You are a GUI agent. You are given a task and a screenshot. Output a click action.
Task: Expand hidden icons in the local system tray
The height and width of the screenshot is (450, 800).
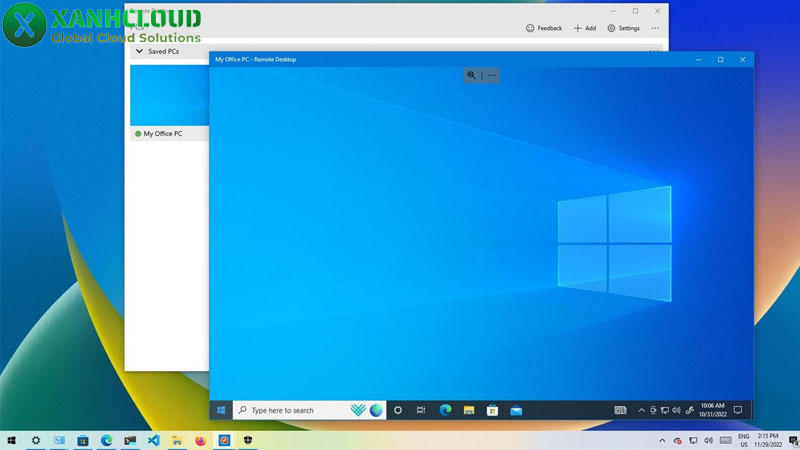[x=662, y=440]
